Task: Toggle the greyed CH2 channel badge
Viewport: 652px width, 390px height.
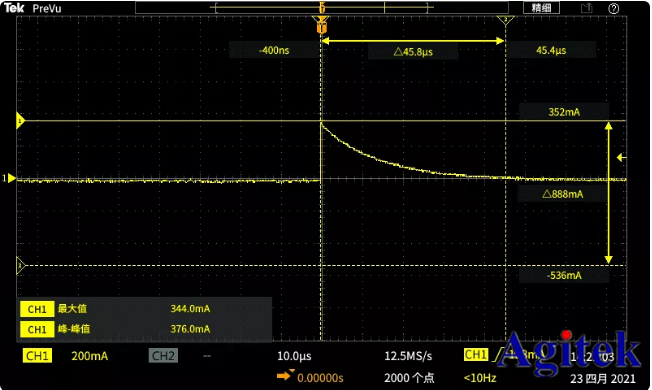Action: (x=163, y=355)
